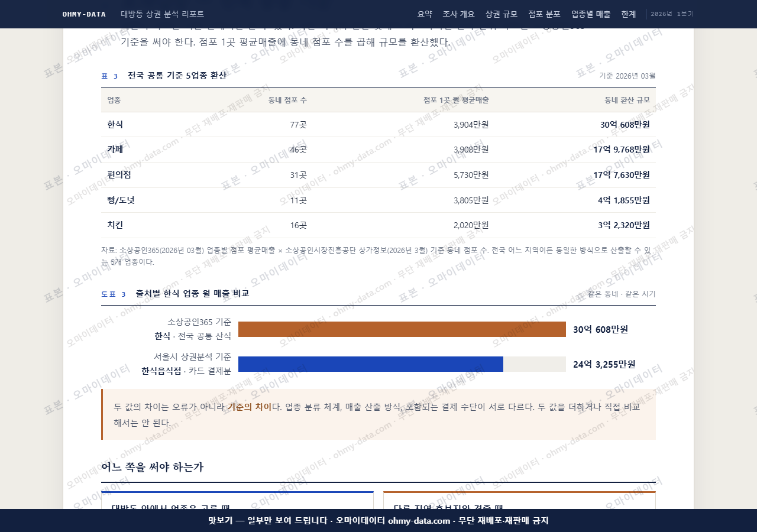The height and width of the screenshot is (532, 757).
Task: Click the 17억 7,630만원 value
Action: (x=622, y=175)
